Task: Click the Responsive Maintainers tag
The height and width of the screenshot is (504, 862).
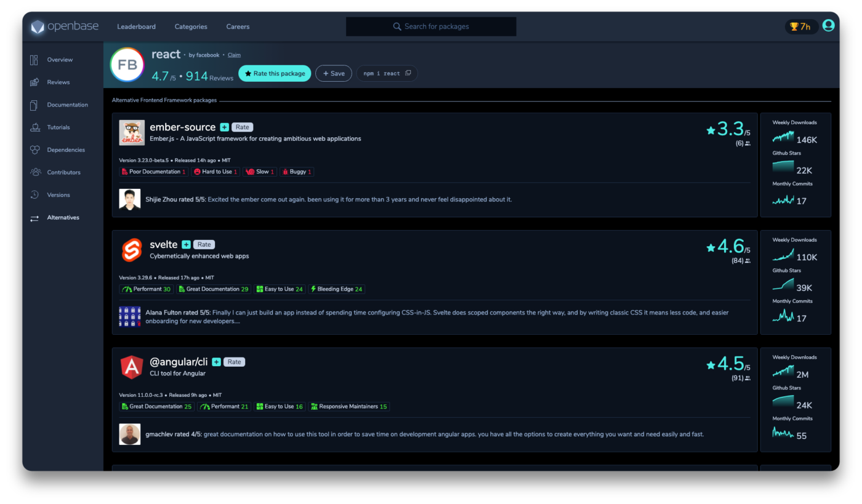Action: [349, 407]
